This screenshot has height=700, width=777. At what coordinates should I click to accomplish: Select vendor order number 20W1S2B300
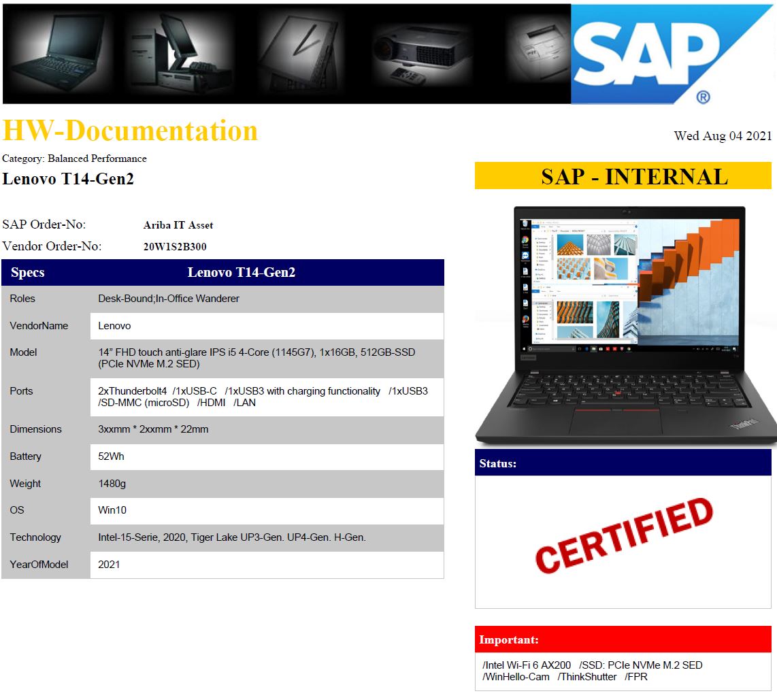pos(175,247)
